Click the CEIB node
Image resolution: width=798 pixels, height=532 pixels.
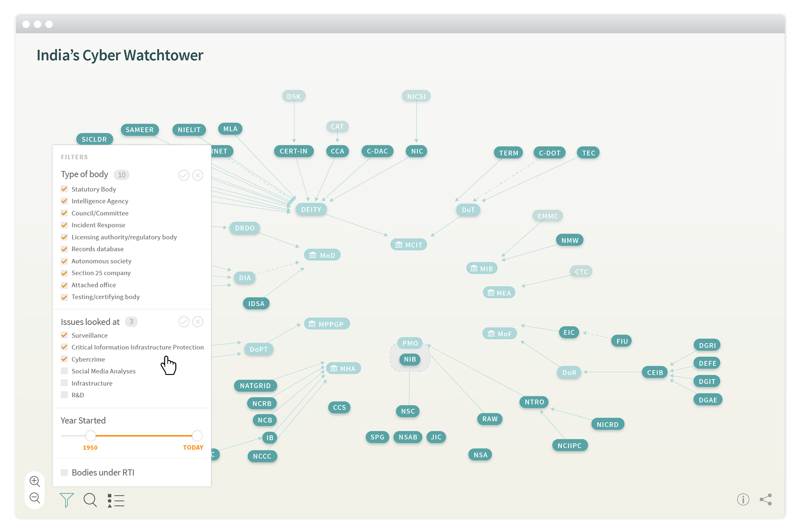click(x=655, y=372)
